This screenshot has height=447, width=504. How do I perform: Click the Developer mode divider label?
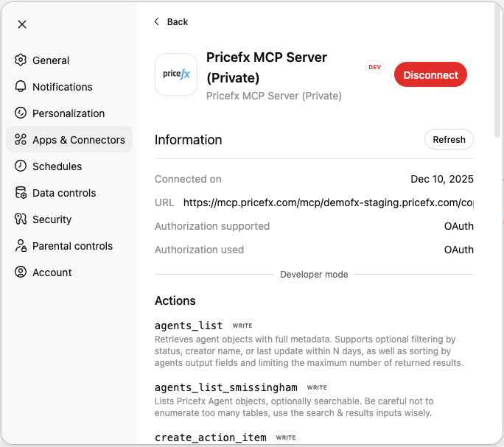point(314,275)
